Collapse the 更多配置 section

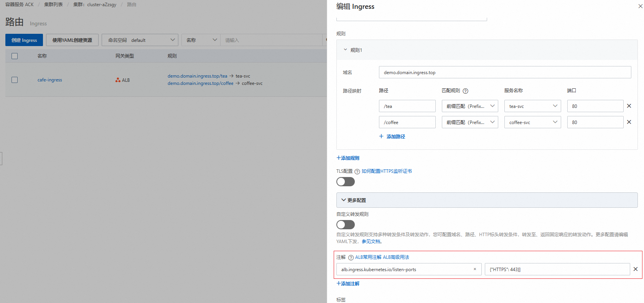(x=344, y=200)
